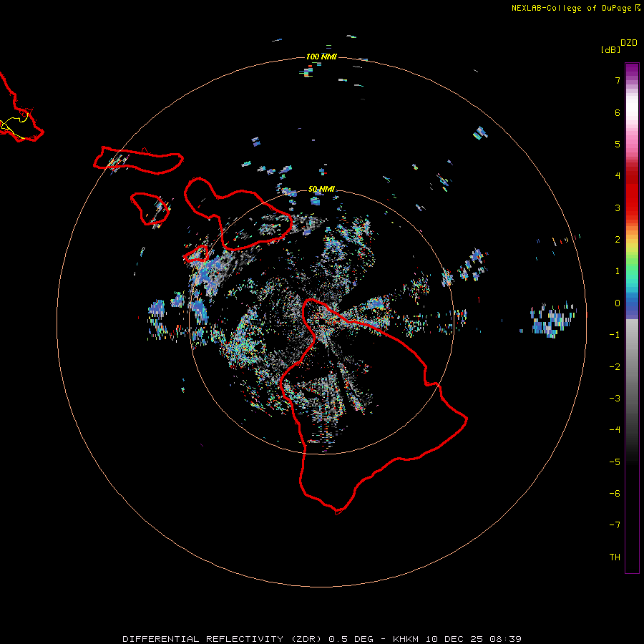This screenshot has width=644, height=644.
Task: Click the -3 dB scale label
Action: [x=615, y=399]
